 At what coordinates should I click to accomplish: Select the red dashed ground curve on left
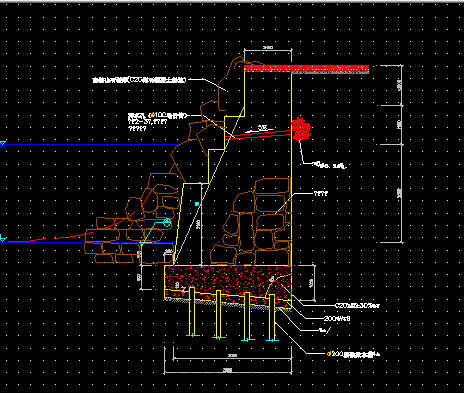[80, 217]
